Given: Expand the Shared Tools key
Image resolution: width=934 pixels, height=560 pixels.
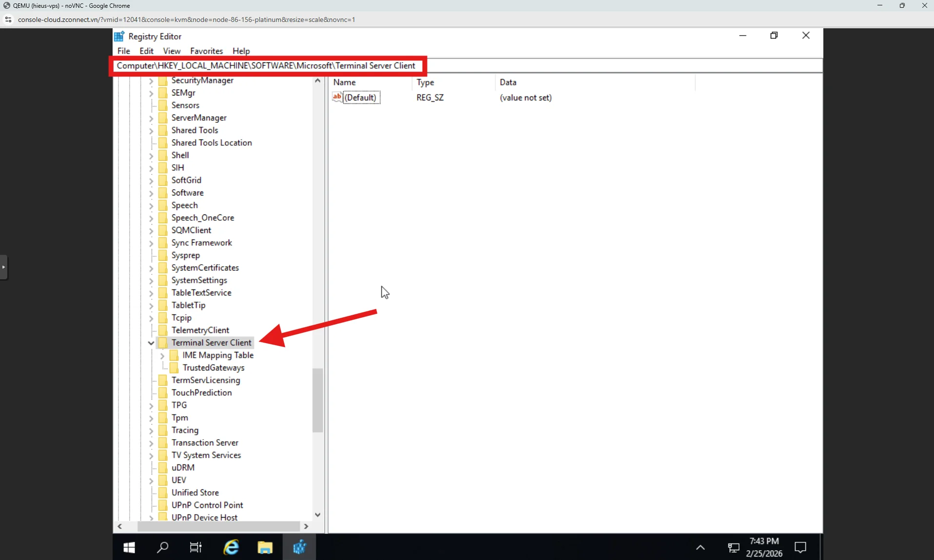Looking at the screenshot, I should [151, 131].
